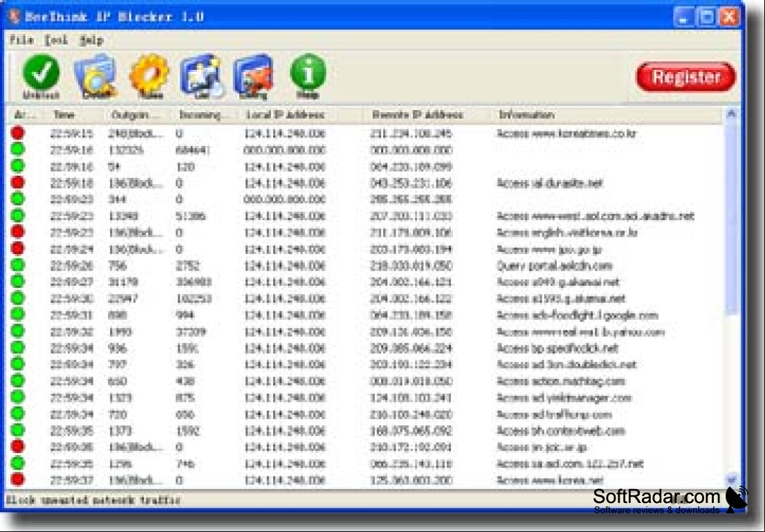Sort by Local IP Address column header
Image resolution: width=765 pixels, height=532 pixels.
(285, 115)
